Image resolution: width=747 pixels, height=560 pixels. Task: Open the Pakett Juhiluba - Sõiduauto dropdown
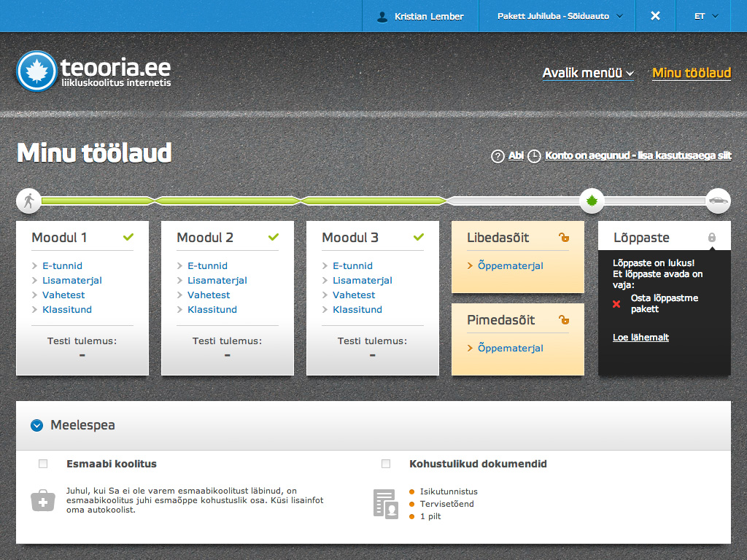tap(560, 16)
